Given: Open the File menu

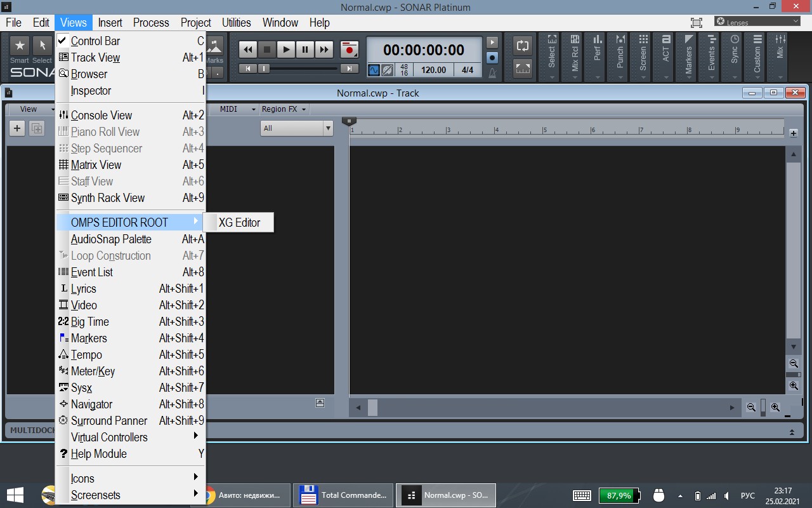Looking at the screenshot, I should 13,22.
